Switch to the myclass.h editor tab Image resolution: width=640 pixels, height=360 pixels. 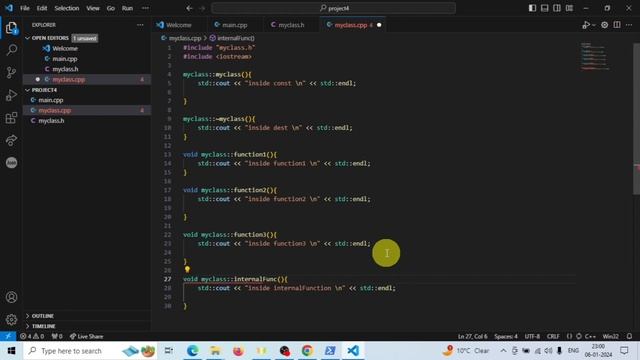tap(291, 25)
